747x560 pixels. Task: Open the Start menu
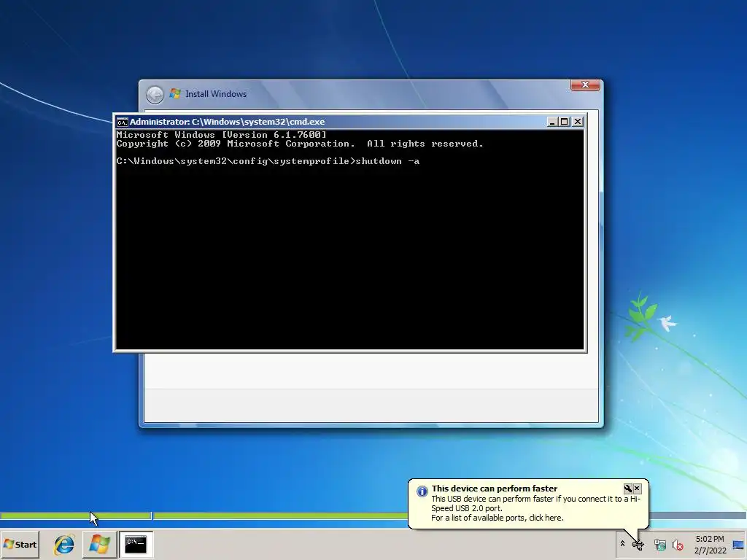tap(20, 544)
